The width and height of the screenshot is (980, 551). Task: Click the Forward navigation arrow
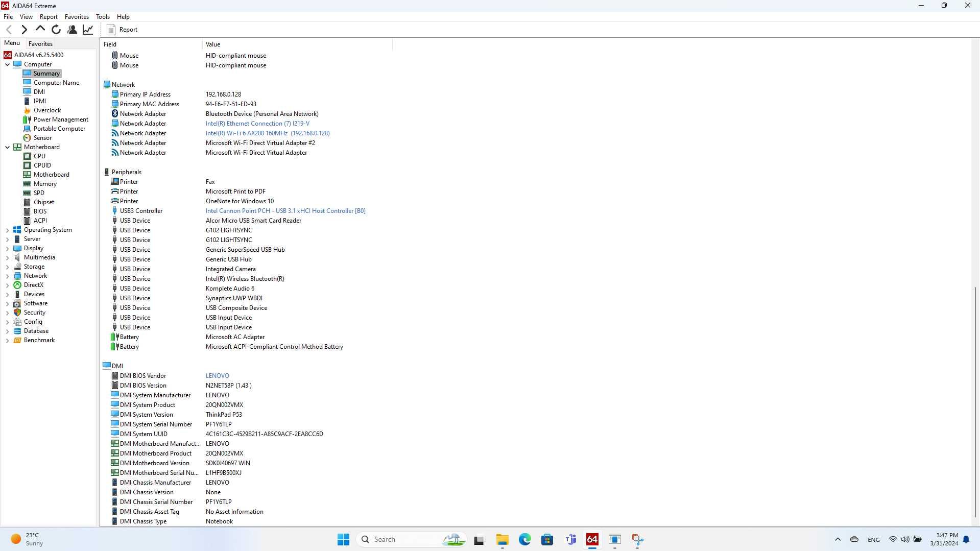click(x=24, y=30)
